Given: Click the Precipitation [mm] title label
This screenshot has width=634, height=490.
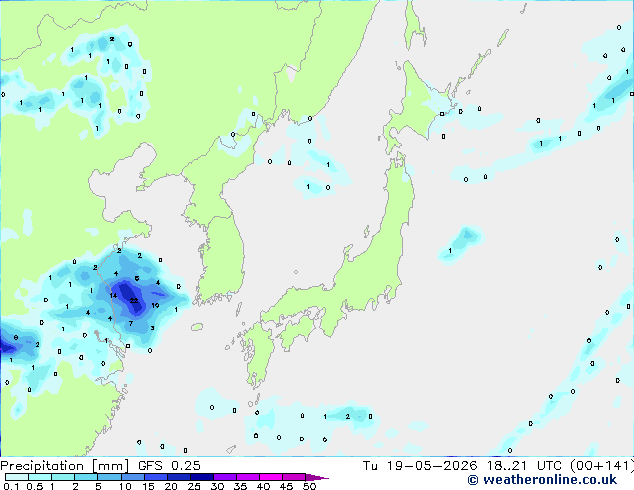Looking at the screenshot, I should pos(65,466).
